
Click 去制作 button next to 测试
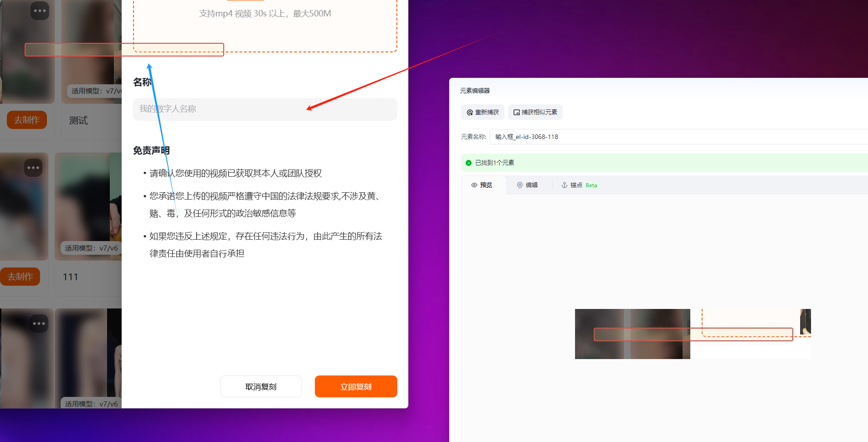point(27,120)
